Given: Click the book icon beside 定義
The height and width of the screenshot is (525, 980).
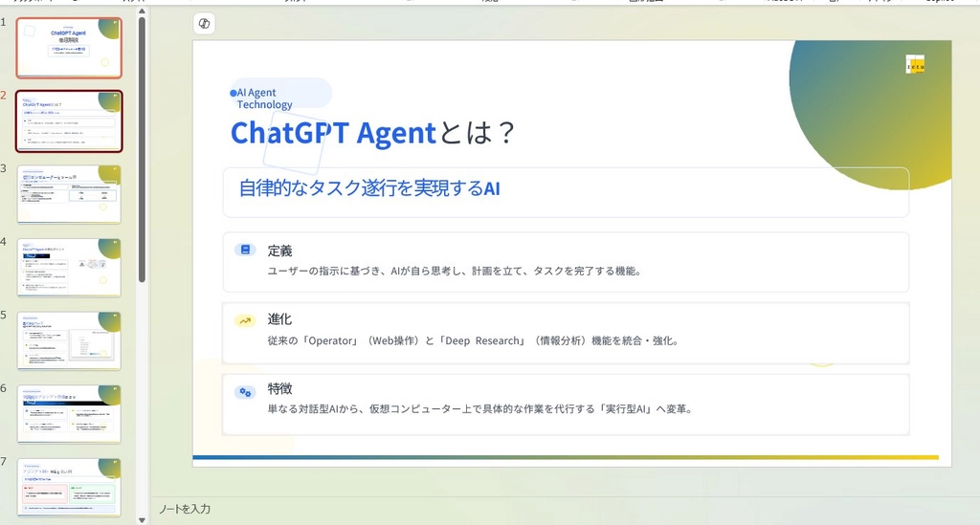Looking at the screenshot, I should pyautogui.click(x=245, y=250).
